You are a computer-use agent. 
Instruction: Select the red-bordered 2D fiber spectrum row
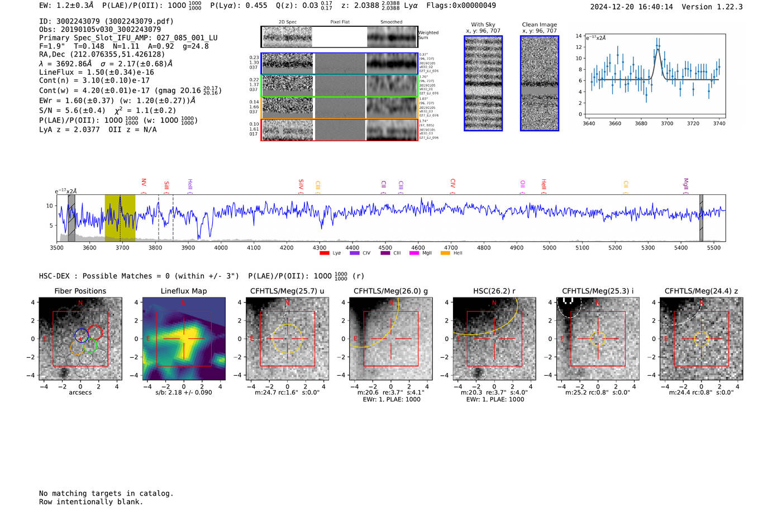click(x=339, y=130)
